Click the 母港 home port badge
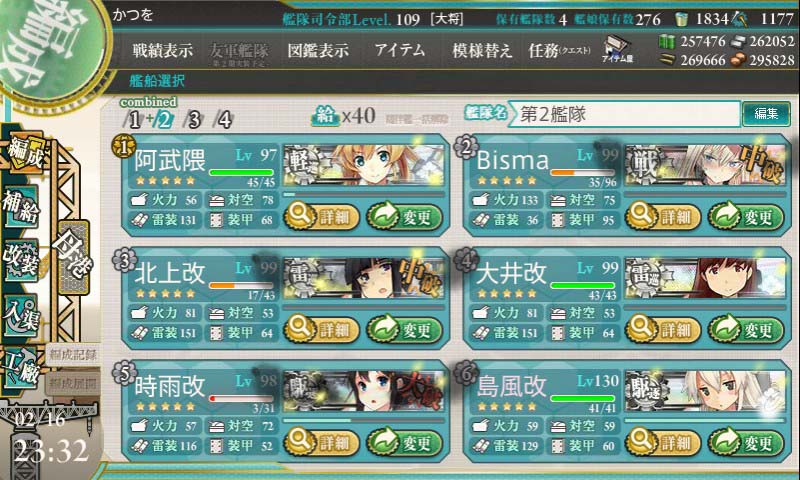This screenshot has width=800, height=480. [73, 257]
